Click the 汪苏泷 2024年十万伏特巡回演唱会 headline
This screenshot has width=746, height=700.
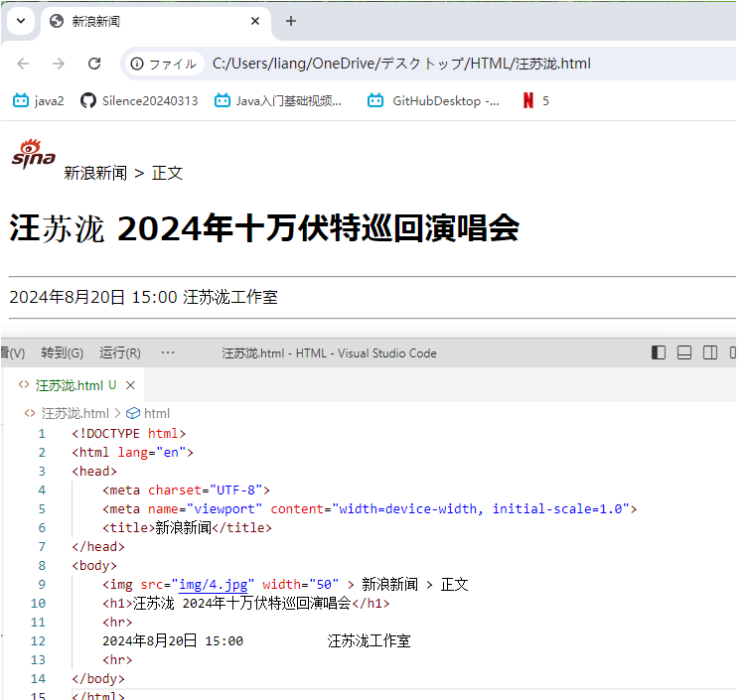(264, 228)
